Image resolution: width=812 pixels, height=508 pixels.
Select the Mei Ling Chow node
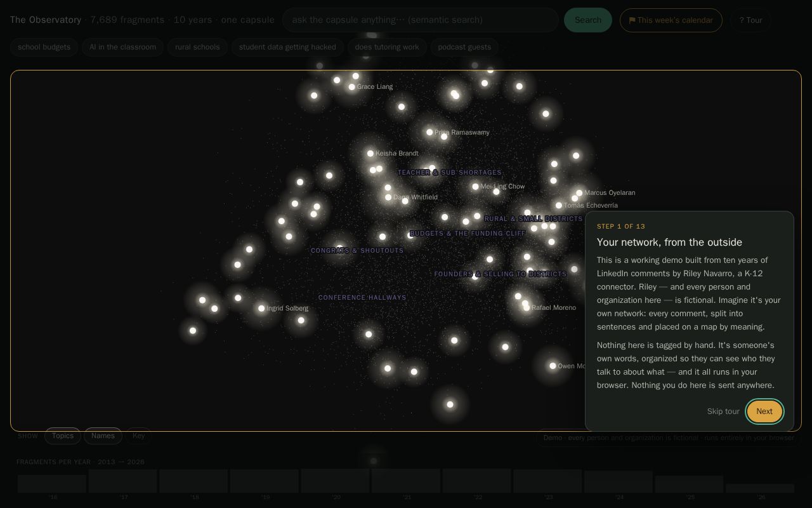click(x=475, y=187)
